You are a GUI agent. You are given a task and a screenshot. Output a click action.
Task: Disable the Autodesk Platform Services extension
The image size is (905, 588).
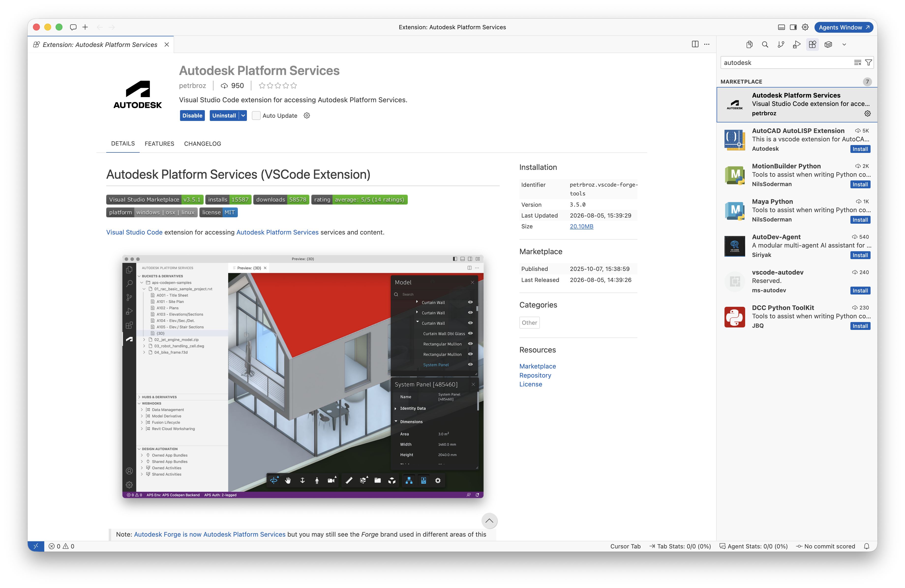tap(192, 116)
